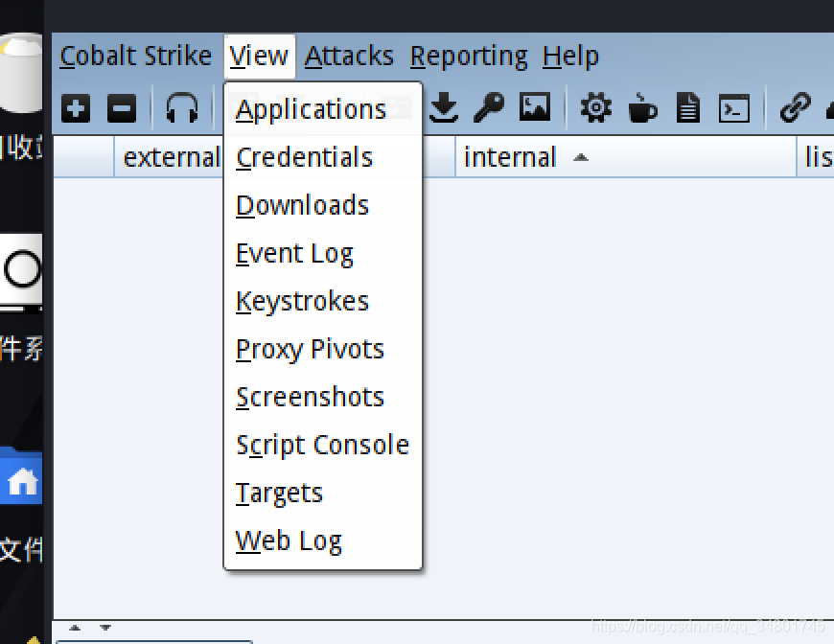Select Applications from the View menu

(323, 110)
